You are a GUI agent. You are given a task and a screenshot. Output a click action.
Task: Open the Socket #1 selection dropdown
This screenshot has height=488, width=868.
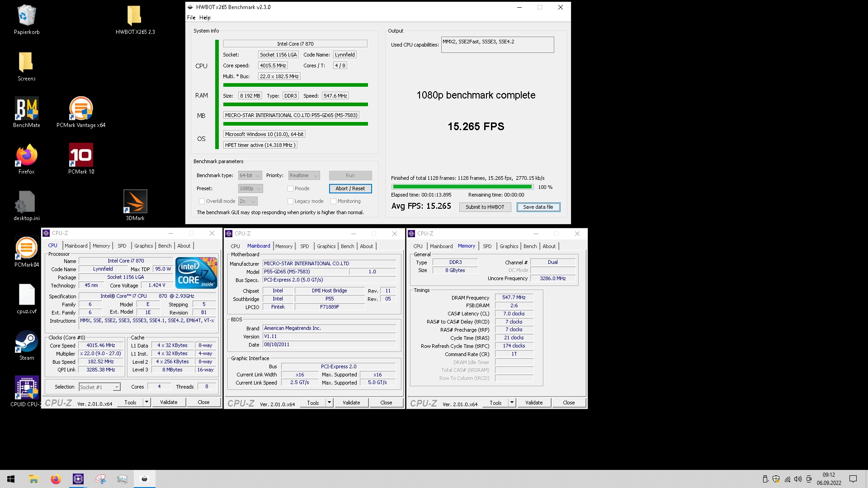pos(99,387)
